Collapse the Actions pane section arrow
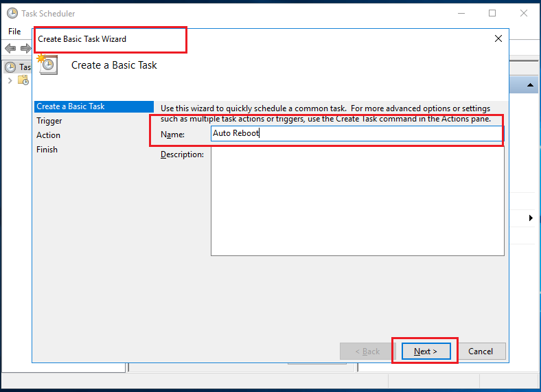 530,85
